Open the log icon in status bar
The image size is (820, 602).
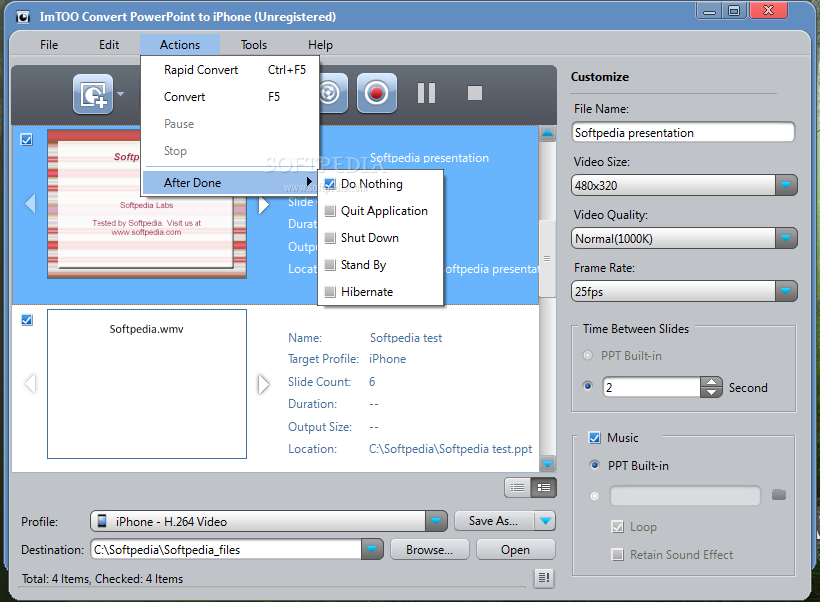coord(544,578)
